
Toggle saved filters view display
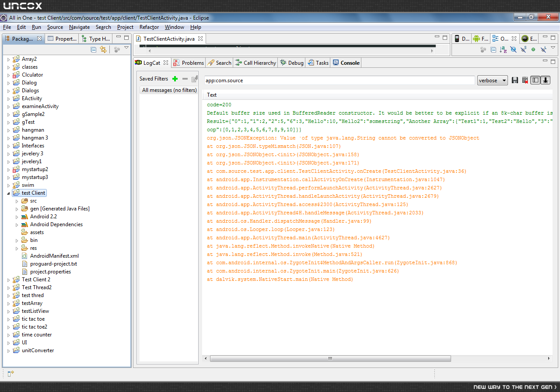tap(535, 80)
